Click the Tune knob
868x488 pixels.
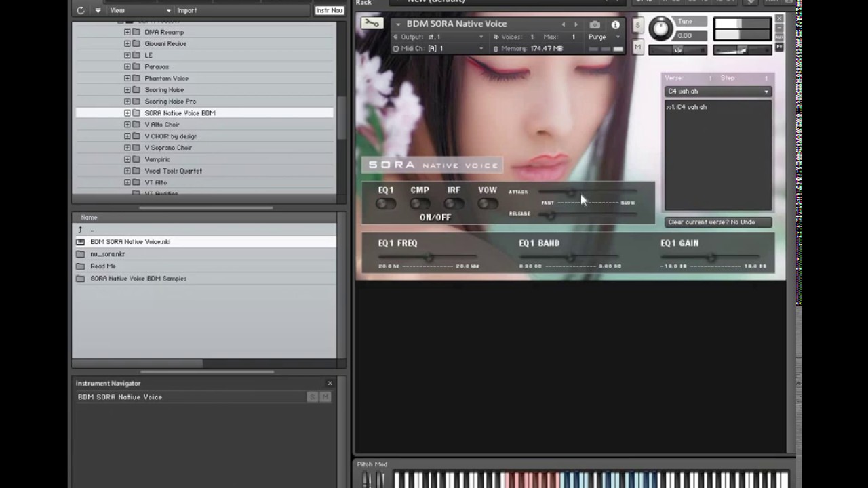pos(660,28)
